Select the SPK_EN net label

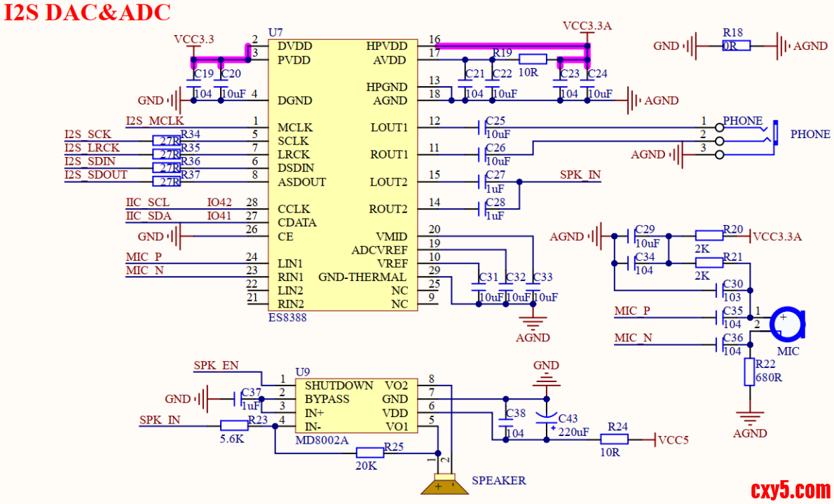click(215, 365)
